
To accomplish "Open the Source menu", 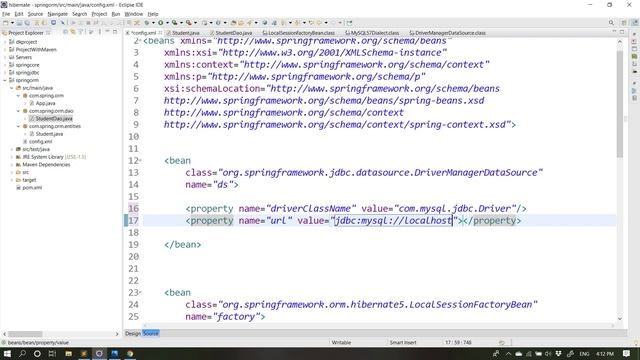I will 35,14.
